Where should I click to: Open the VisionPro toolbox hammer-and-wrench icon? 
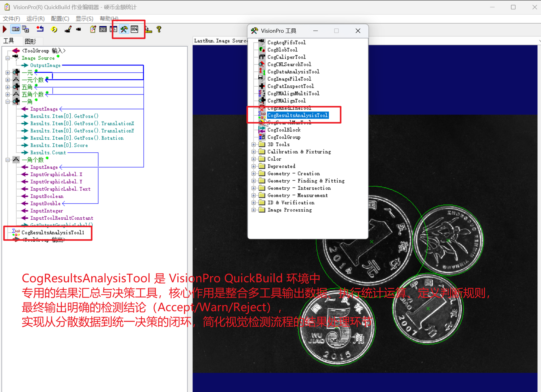124,29
